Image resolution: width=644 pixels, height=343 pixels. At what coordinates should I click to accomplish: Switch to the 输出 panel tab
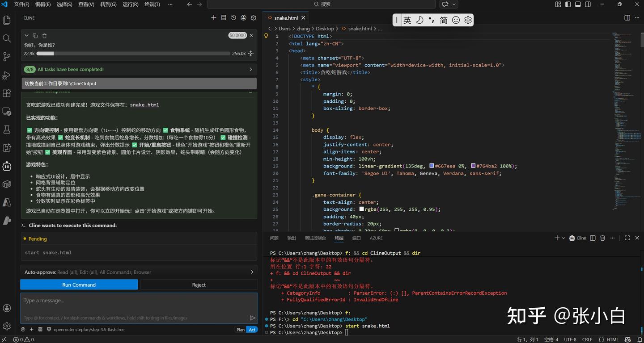[x=292, y=238]
